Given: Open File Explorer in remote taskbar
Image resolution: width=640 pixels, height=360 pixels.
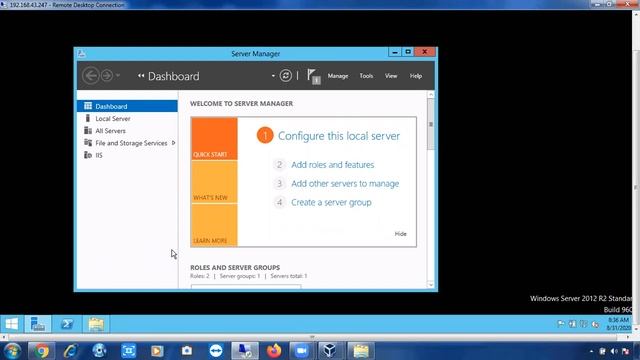Looking at the screenshot, I should [96, 324].
